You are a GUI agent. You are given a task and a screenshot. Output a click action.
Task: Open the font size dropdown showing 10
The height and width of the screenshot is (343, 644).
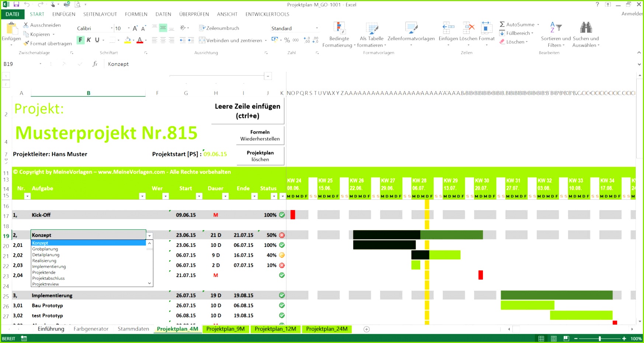(128, 28)
